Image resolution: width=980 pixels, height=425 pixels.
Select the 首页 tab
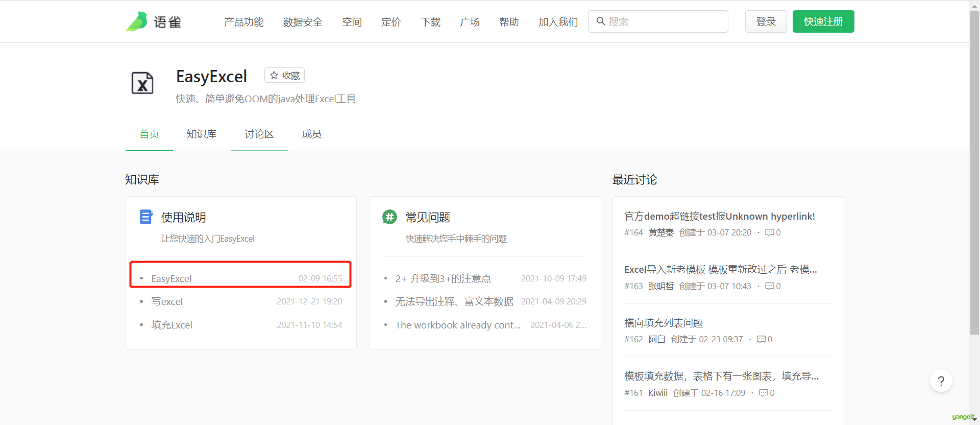[x=149, y=134]
